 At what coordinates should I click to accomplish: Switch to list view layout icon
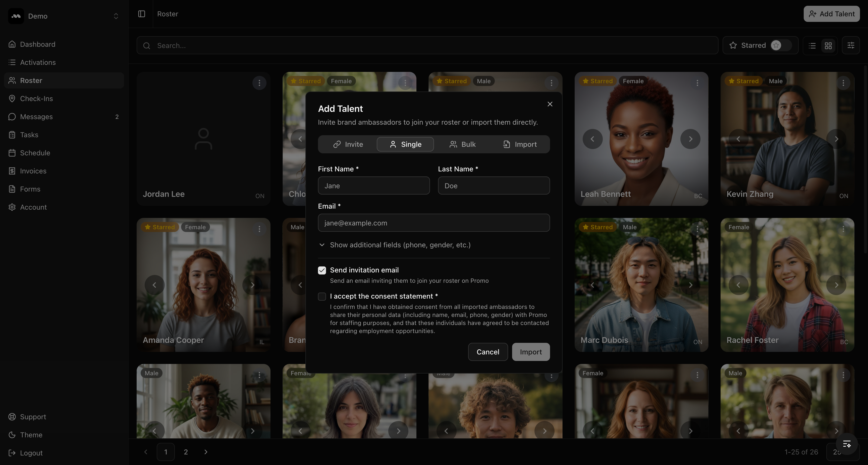[812, 45]
